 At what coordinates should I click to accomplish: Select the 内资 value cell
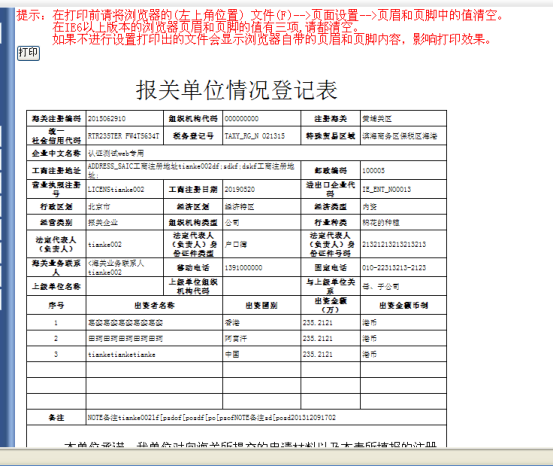[403, 207]
